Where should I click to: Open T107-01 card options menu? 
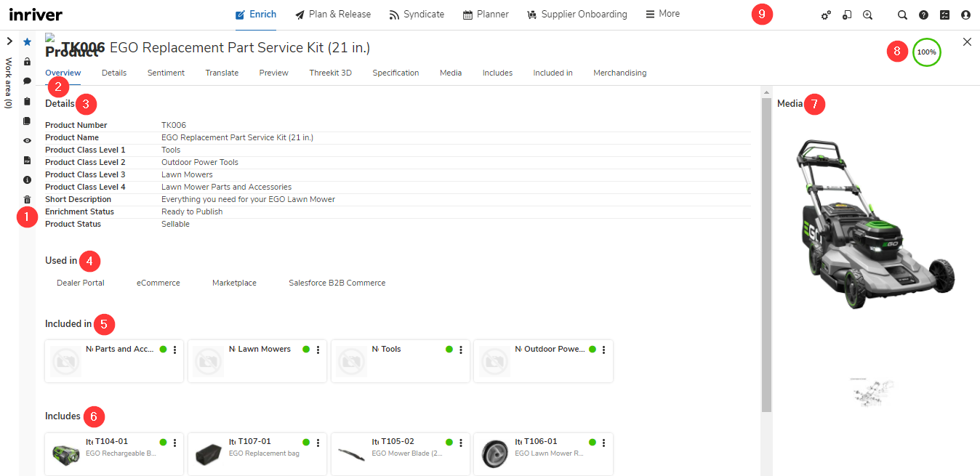[318, 442]
